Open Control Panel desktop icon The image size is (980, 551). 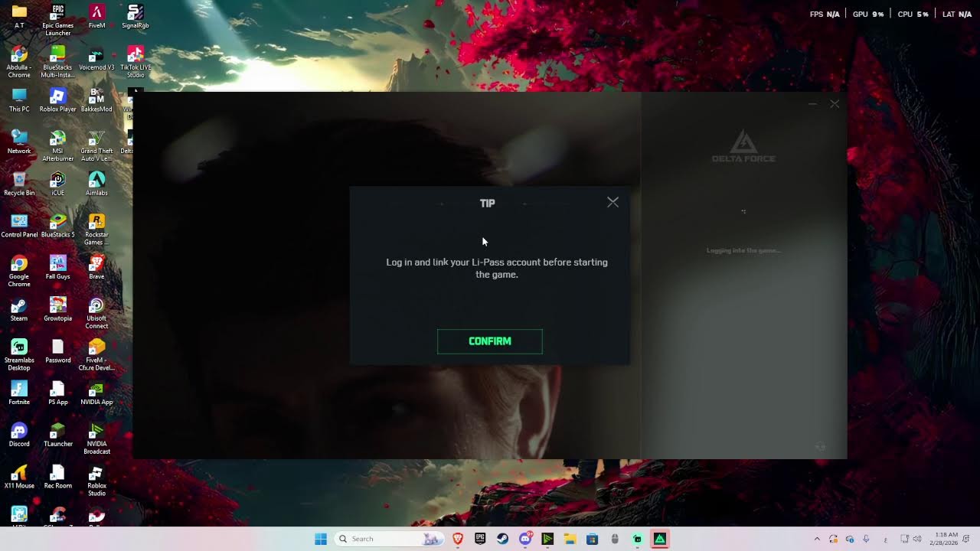click(x=19, y=225)
